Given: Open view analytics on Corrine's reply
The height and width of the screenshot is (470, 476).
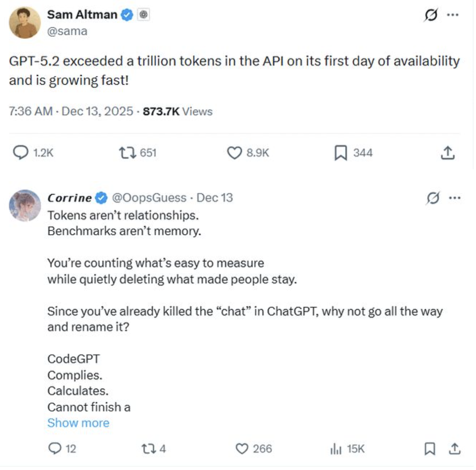Looking at the screenshot, I should point(335,449).
